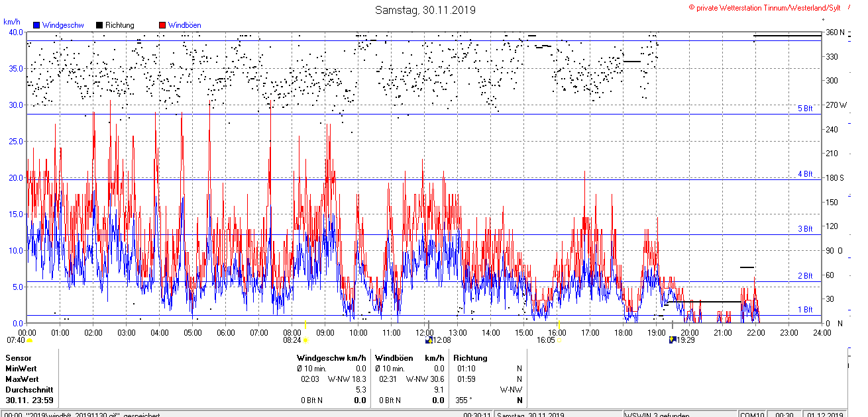
Task: Click the km/h axis unit label
Action: (x=12, y=22)
